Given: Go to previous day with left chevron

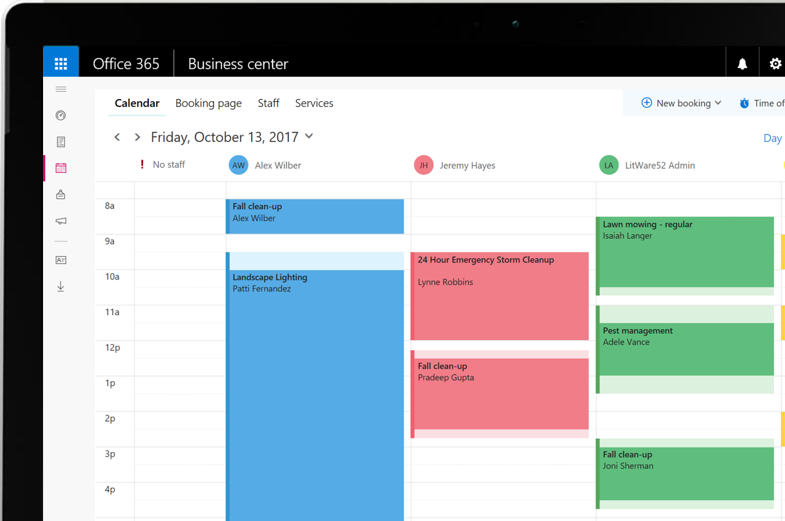Looking at the screenshot, I should (x=117, y=137).
